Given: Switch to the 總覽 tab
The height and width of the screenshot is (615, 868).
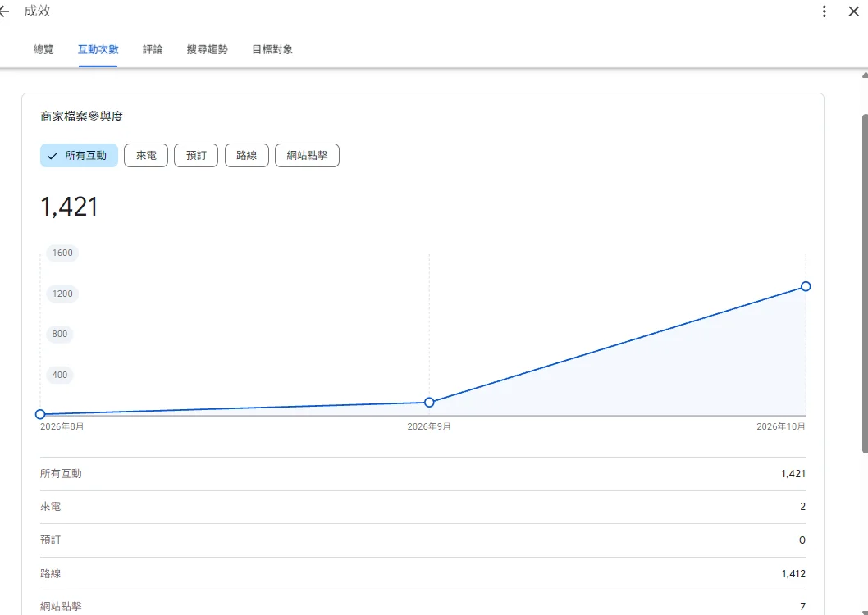Looking at the screenshot, I should [x=43, y=49].
